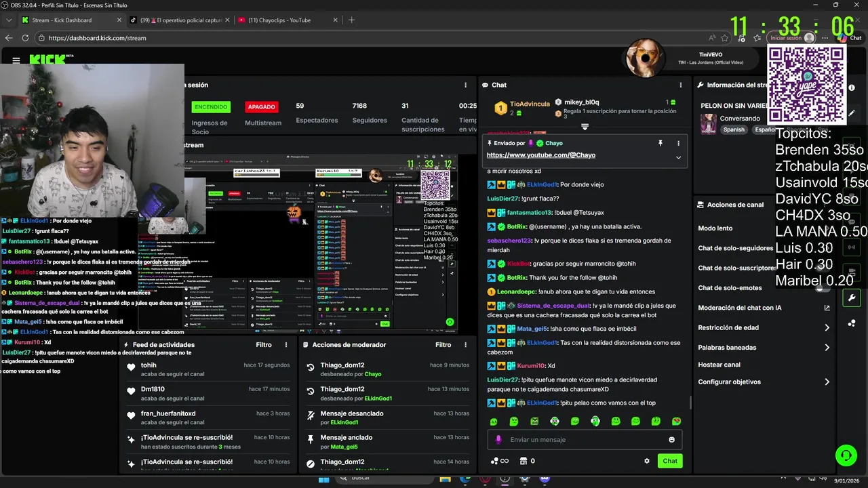Insert the headphones green quick emote
Image resolution: width=868 pixels, height=488 pixels.
[x=595, y=421]
